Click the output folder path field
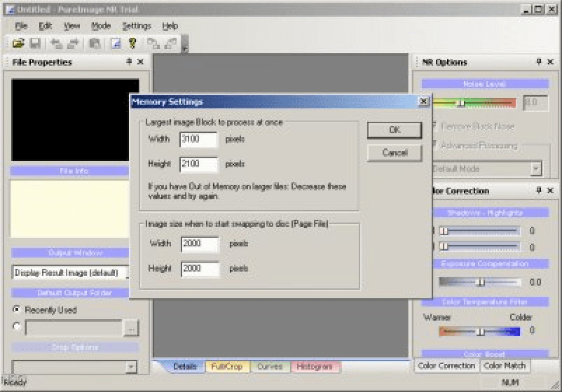 pos(74,328)
